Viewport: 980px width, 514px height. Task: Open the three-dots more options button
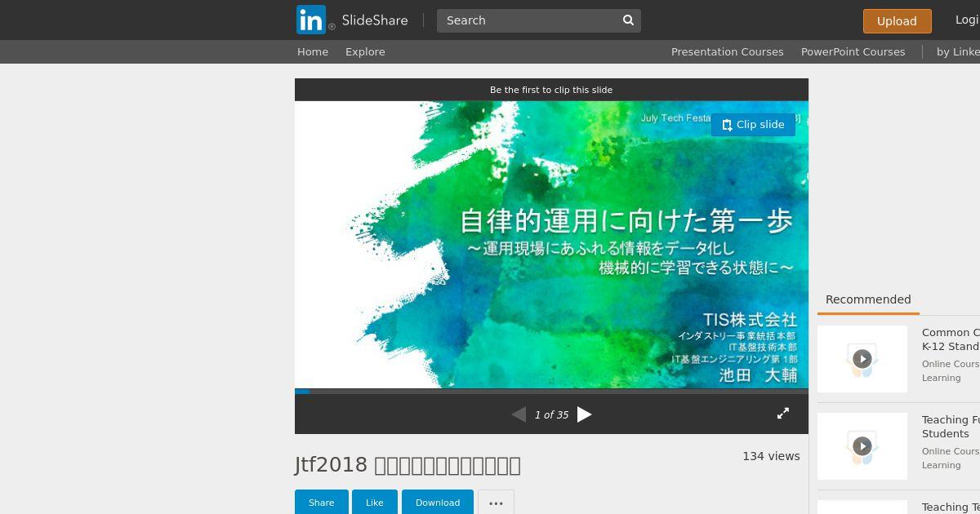click(496, 503)
